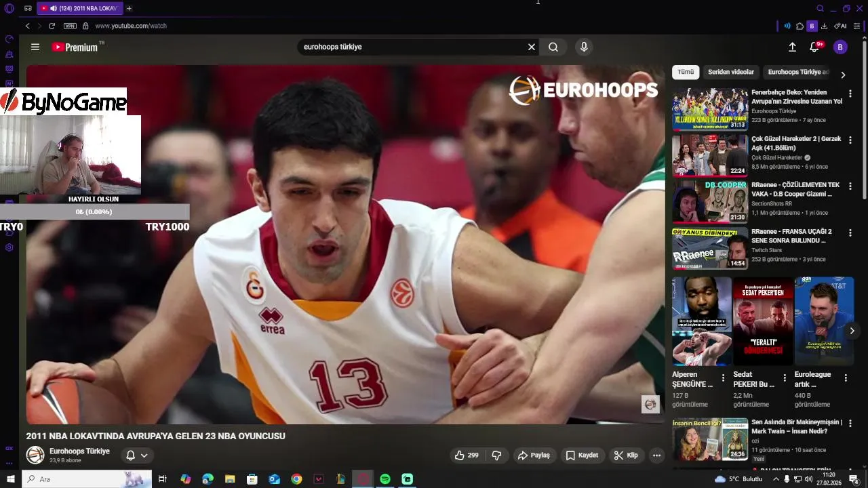The height and width of the screenshot is (488, 868).
Task: Open Euroleague artık short thumbnail
Action: [x=824, y=321]
